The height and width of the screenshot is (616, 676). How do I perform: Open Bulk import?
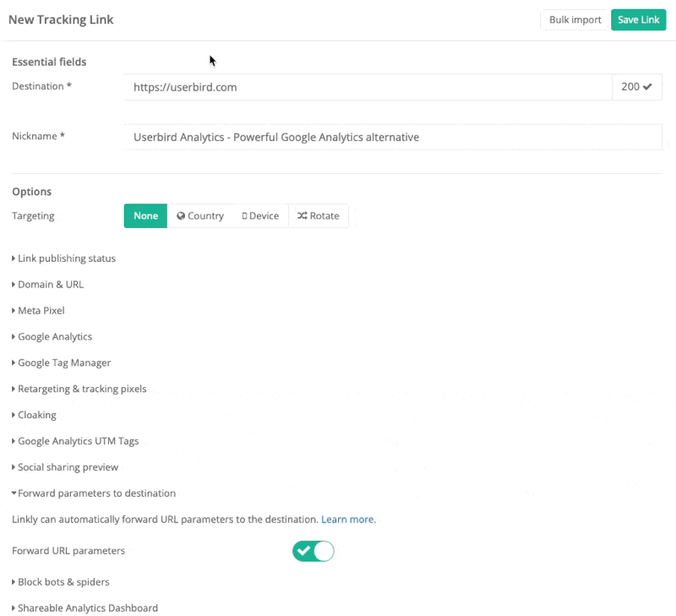click(x=575, y=20)
